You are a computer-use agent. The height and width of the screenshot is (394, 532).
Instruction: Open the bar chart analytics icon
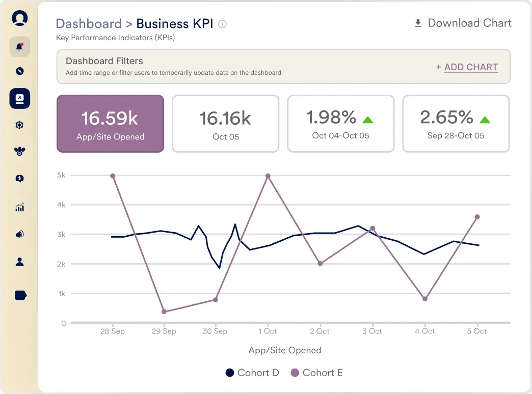pyautogui.click(x=19, y=207)
